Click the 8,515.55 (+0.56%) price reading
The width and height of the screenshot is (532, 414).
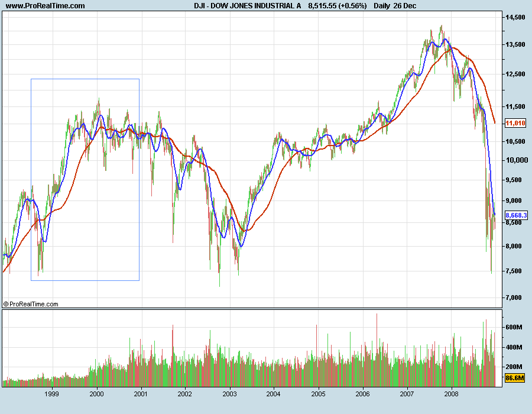click(x=338, y=6)
